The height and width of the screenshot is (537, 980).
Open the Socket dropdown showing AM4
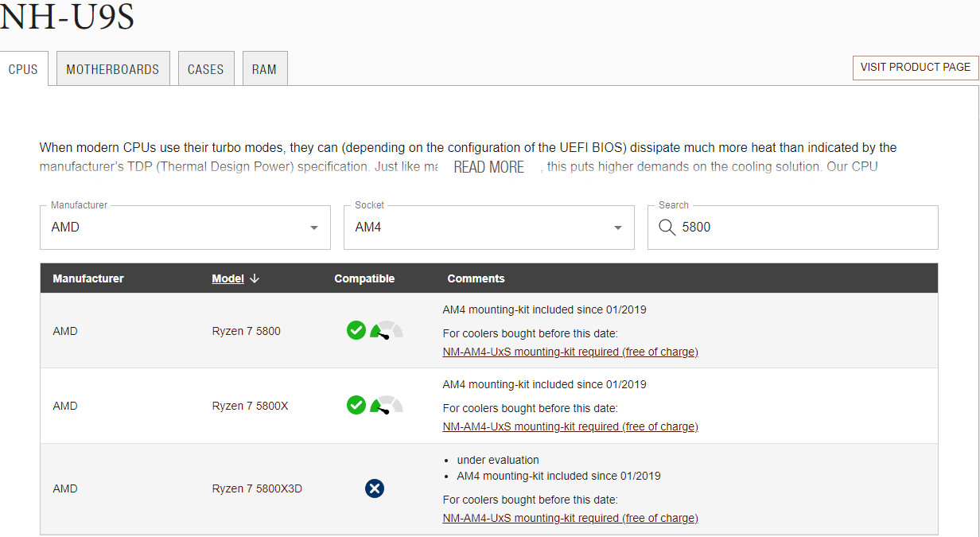(488, 228)
